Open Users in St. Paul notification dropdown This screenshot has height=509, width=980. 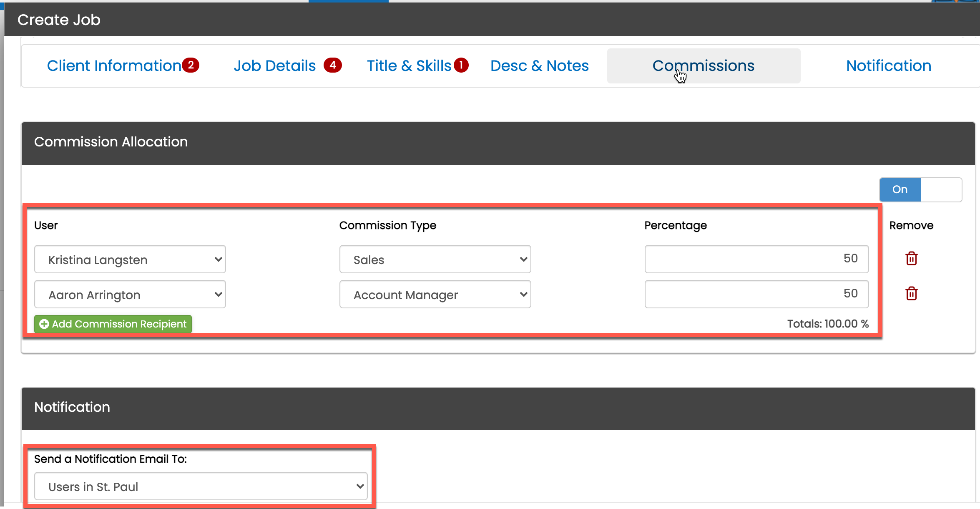point(201,486)
